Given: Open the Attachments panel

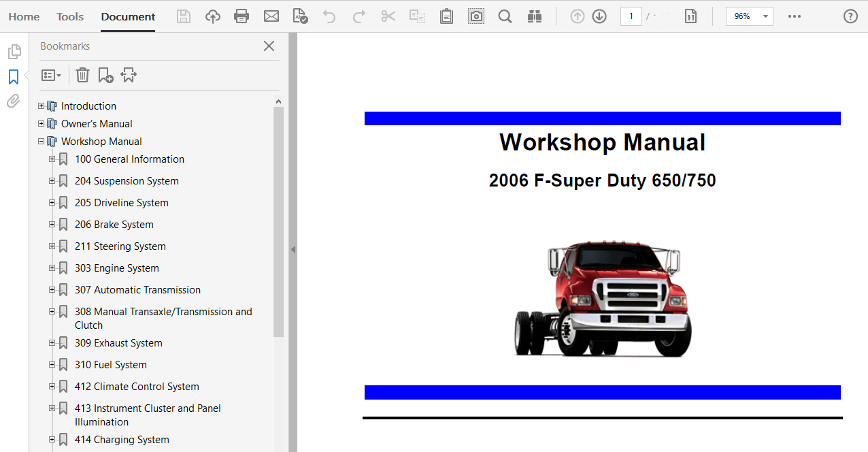Looking at the screenshot, I should coord(13,101).
